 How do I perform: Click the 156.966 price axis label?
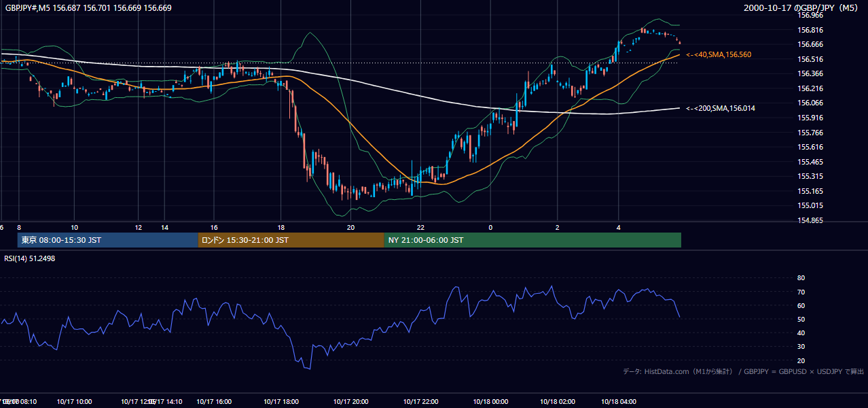click(x=811, y=15)
